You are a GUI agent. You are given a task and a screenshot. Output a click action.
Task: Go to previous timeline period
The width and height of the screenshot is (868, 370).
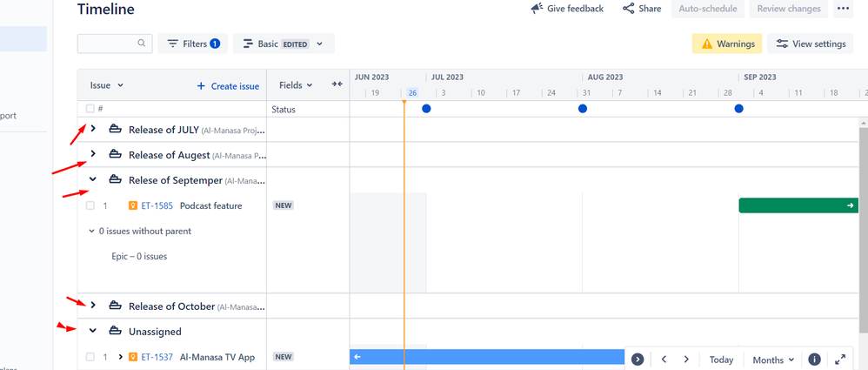(x=664, y=360)
